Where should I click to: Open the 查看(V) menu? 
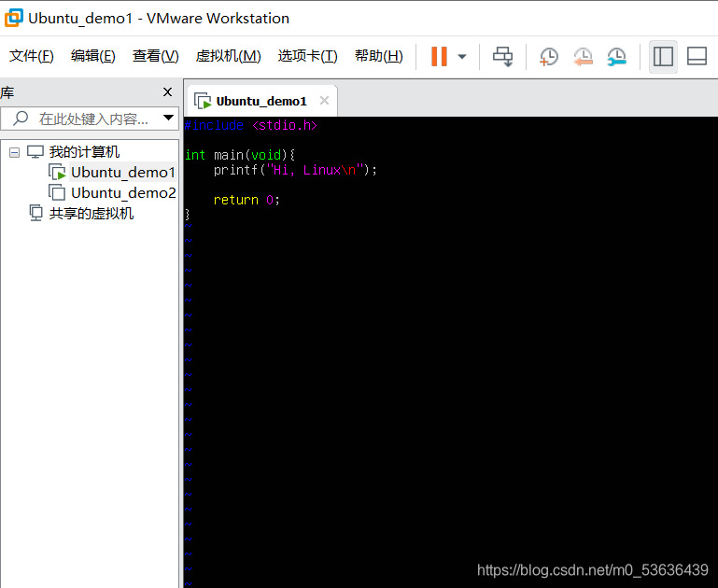tap(155, 56)
